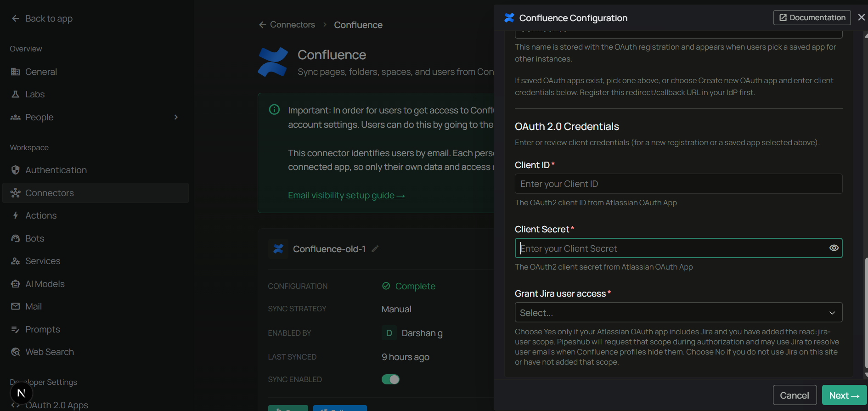
Task: Click the Connectors sidebar icon
Action: pyautogui.click(x=15, y=193)
